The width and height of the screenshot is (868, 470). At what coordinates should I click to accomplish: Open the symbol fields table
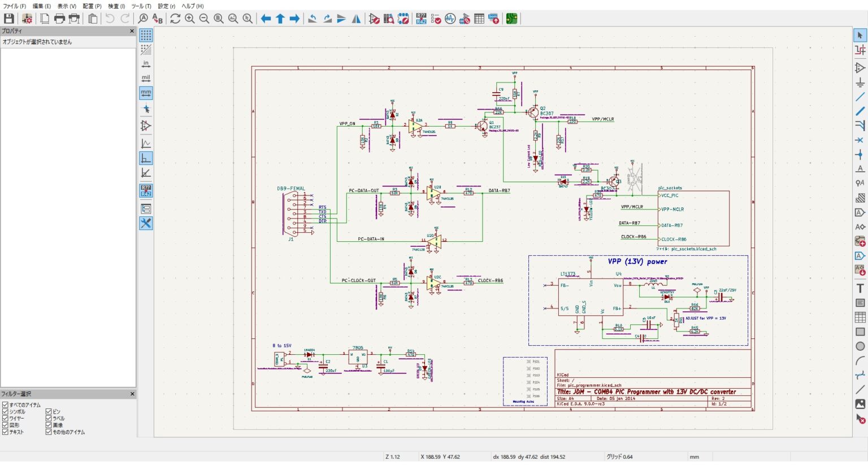[x=480, y=18]
